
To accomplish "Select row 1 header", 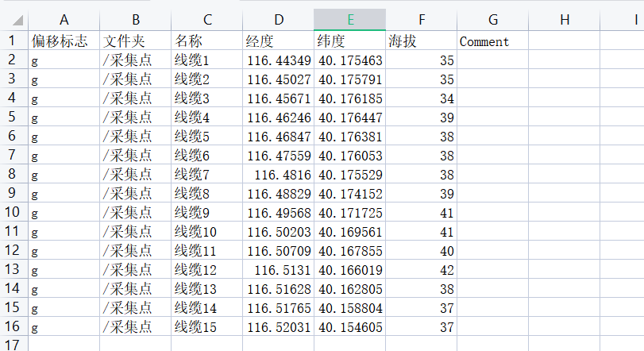I will tap(13, 41).
